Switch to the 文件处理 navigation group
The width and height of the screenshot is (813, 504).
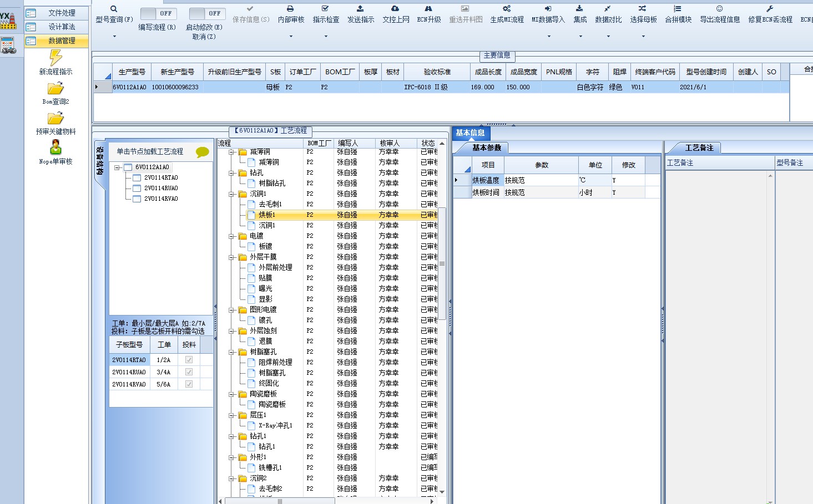point(56,13)
